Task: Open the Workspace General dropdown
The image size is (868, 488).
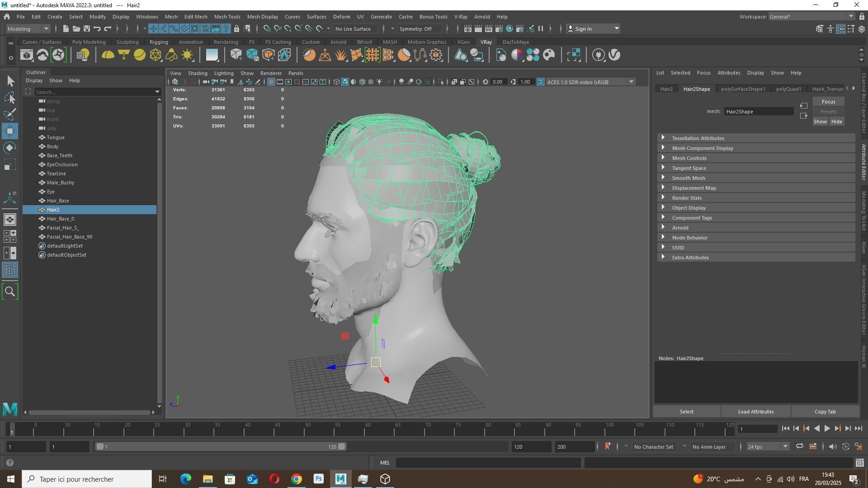Action: [x=811, y=17]
